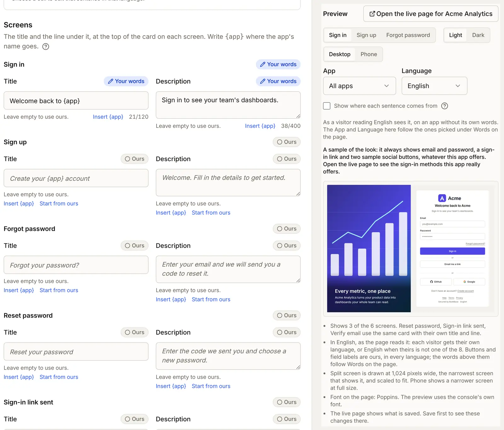
Task: Toggle Ours pill for Sign up Title
Action: click(135, 159)
